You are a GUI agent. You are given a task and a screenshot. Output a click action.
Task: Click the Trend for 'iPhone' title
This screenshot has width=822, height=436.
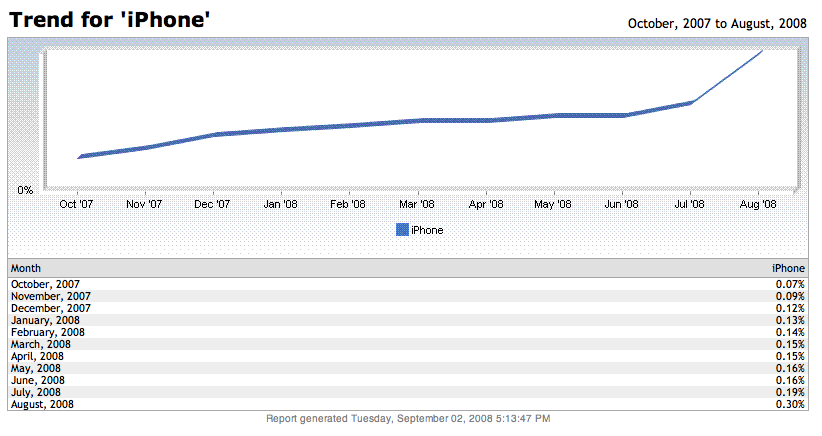(x=110, y=20)
